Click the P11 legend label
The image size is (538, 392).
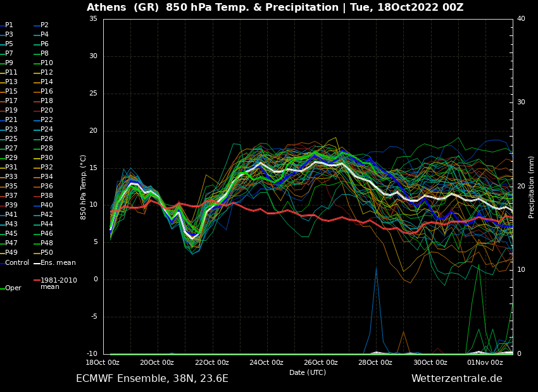pyautogui.click(x=11, y=72)
